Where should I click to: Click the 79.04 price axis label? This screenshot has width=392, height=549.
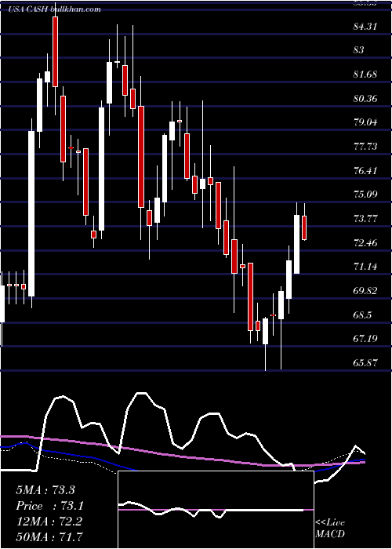(365, 122)
